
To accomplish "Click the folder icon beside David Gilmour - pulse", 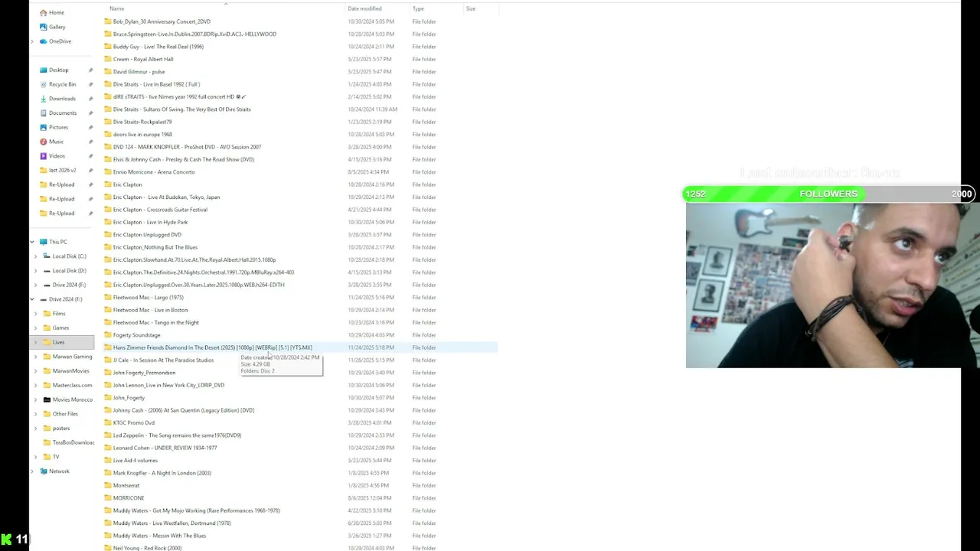I will point(108,72).
